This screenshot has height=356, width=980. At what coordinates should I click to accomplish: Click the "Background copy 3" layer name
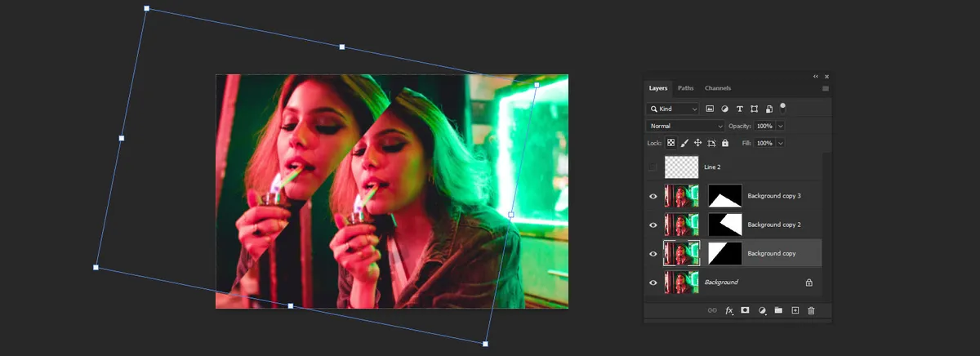coord(774,196)
